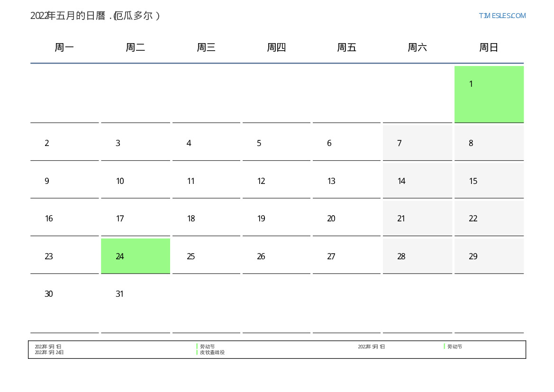
Task: Select Saturday date 14
Action: (417, 181)
